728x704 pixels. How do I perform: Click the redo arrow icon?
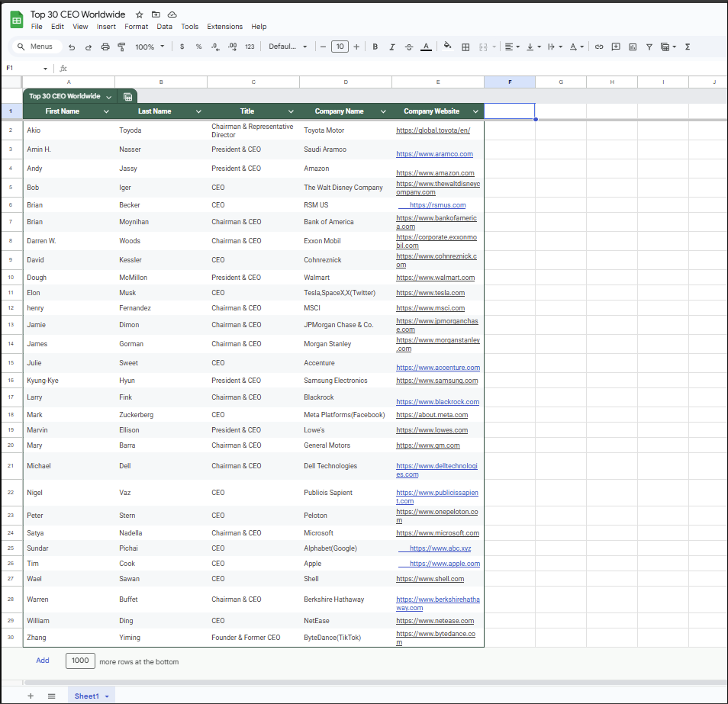(x=89, y=47)
